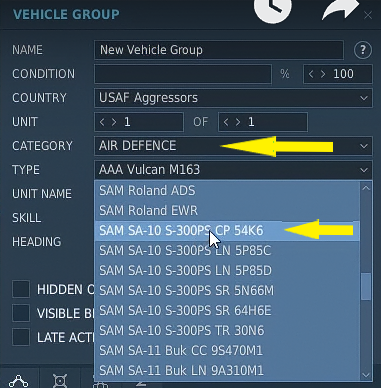Choose SAM SA-10 S-300PS TR 30N6
This screenshot has width=381, height=388.
227,331
